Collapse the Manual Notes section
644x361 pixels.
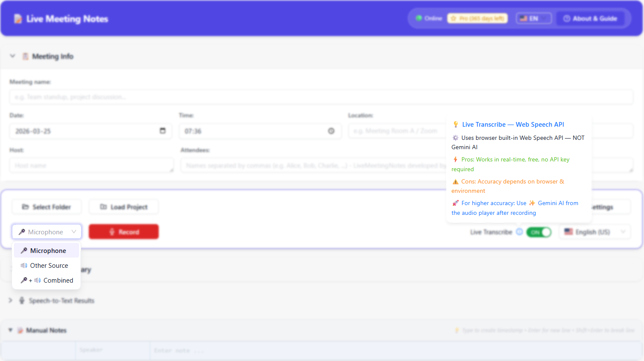[11, 330]
